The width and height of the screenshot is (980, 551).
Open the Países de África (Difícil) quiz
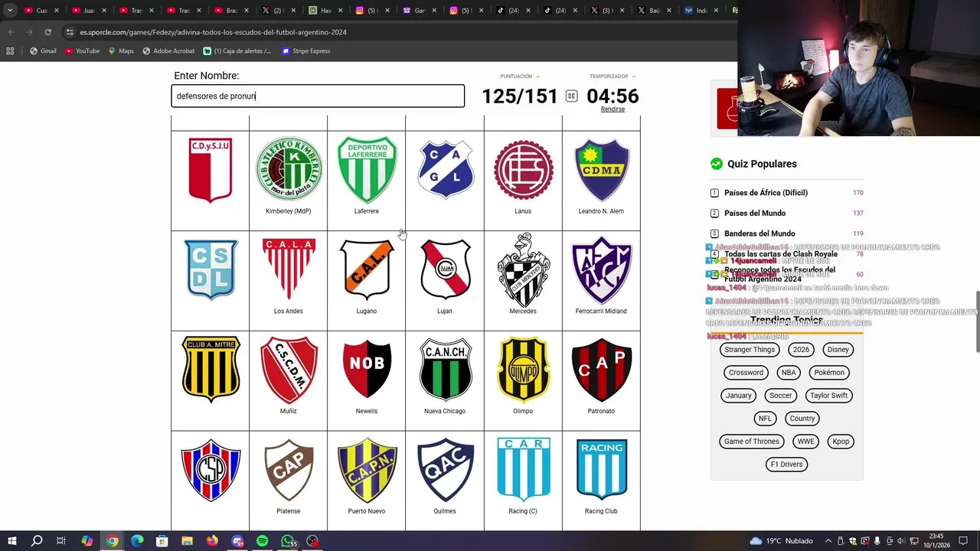pos(766,193)
